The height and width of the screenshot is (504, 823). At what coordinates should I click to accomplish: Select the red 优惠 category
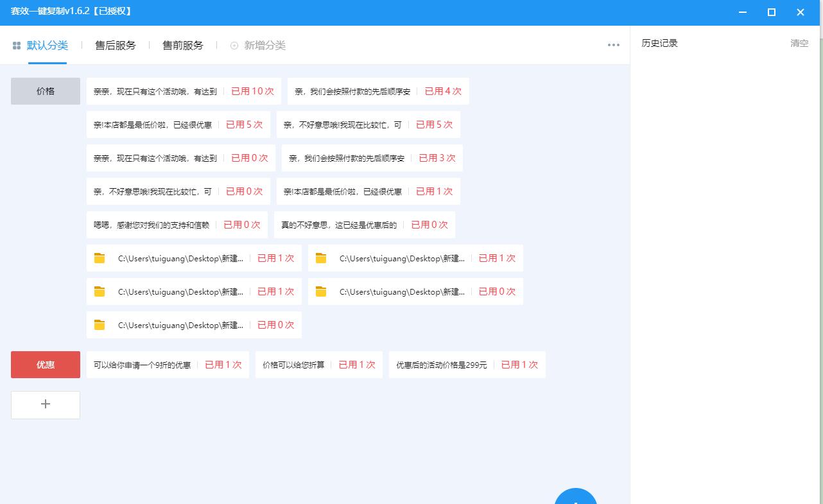click(45, 364)
